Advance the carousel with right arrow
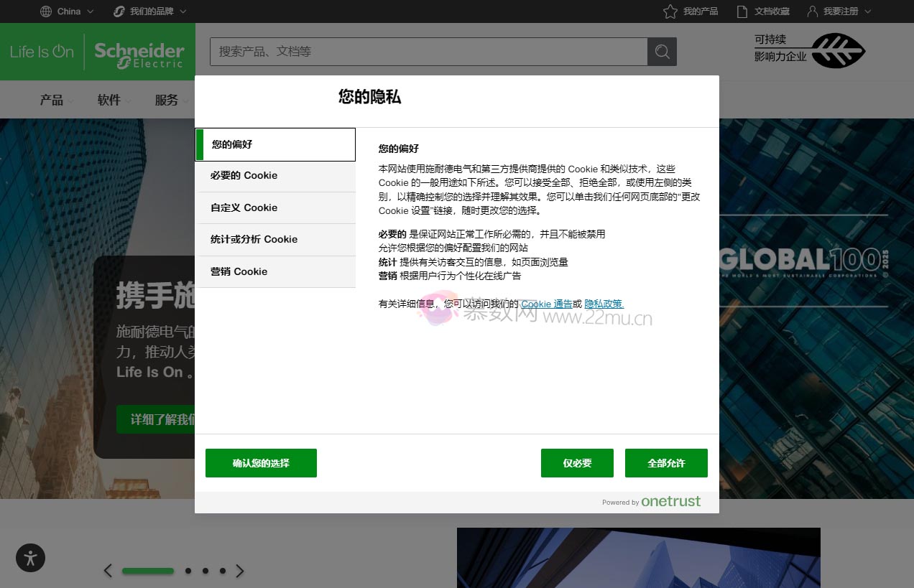This screenshot has height=588, width=914. pyautogui.click(x=239, y=571)
